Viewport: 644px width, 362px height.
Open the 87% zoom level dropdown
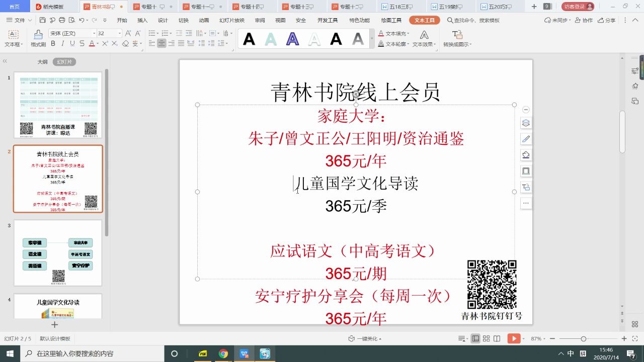pyautogui.click(x=538, y=339)
